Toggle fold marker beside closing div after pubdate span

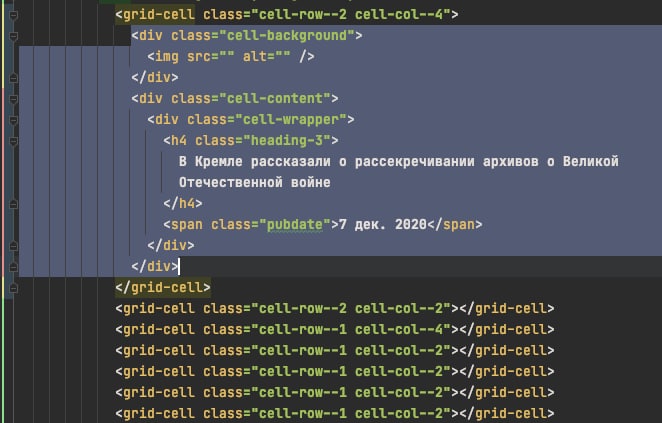[x=13, y=246]
